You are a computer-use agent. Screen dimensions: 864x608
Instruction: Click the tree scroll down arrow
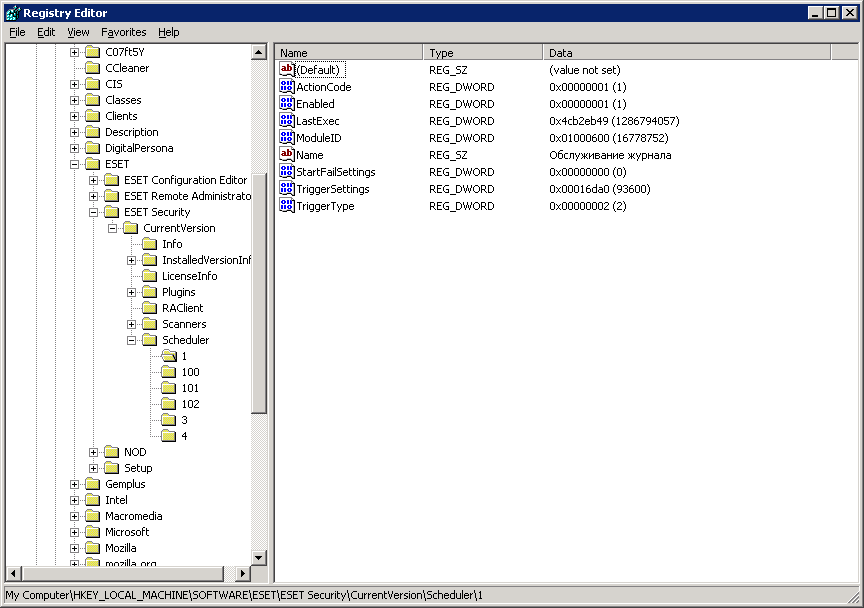[259, 557]
